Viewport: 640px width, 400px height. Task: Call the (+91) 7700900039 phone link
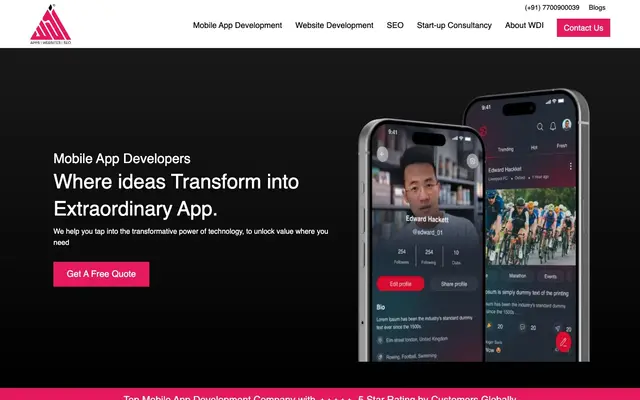(552, 7)
